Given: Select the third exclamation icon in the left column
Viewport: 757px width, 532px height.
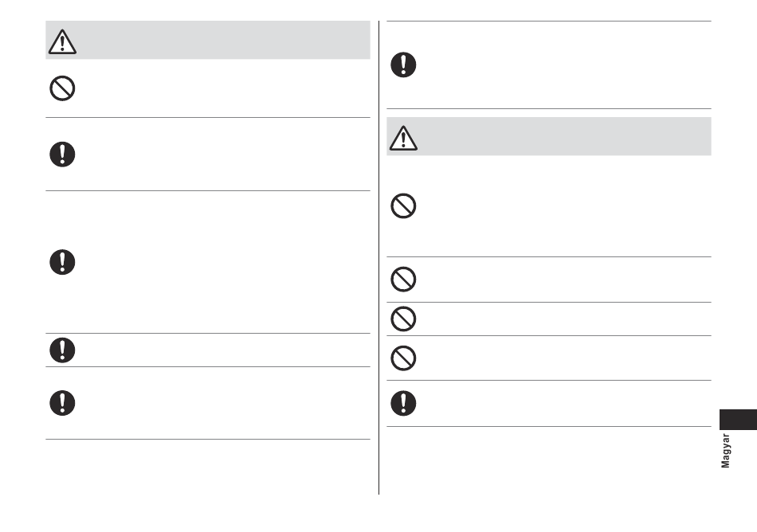Looking at the screenshot, I should [x=62, y=350].
